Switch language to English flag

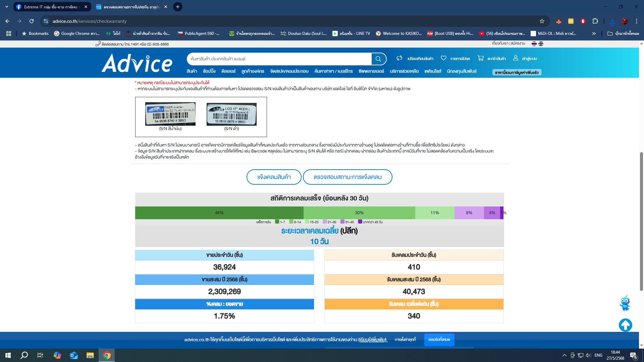point(541,44)
